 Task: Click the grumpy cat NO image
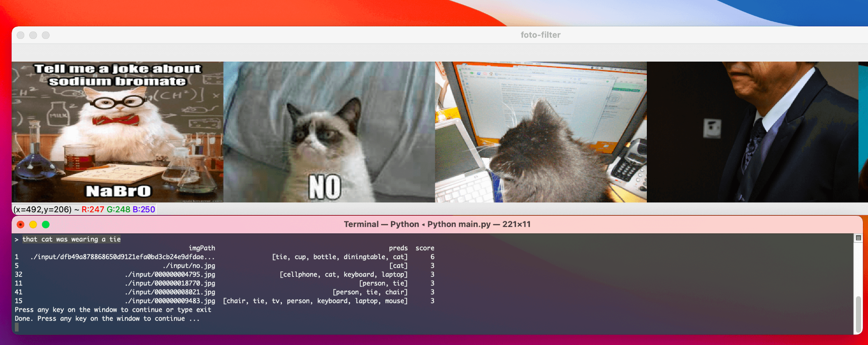coord(329,132)
